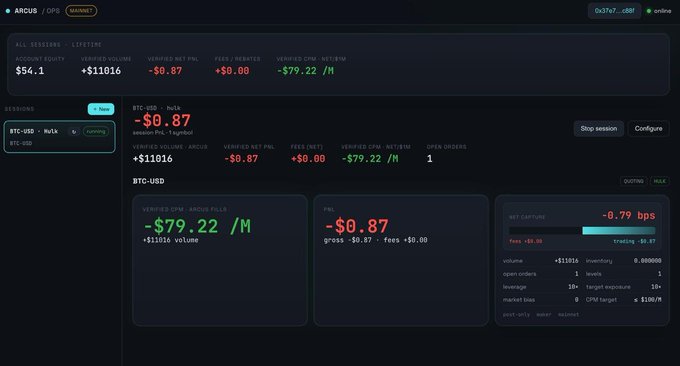Click the maker tag in details card
Viewport: 680px width, 366px height.
544,314
